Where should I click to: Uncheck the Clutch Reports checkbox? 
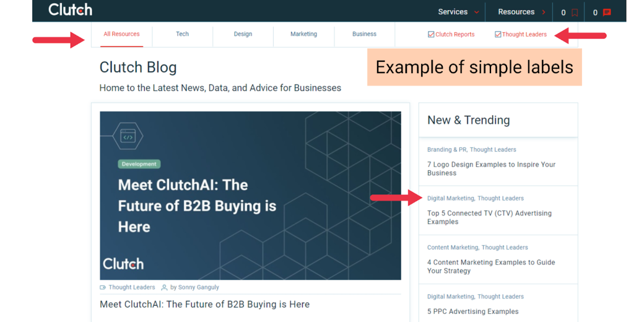(431, 35)
